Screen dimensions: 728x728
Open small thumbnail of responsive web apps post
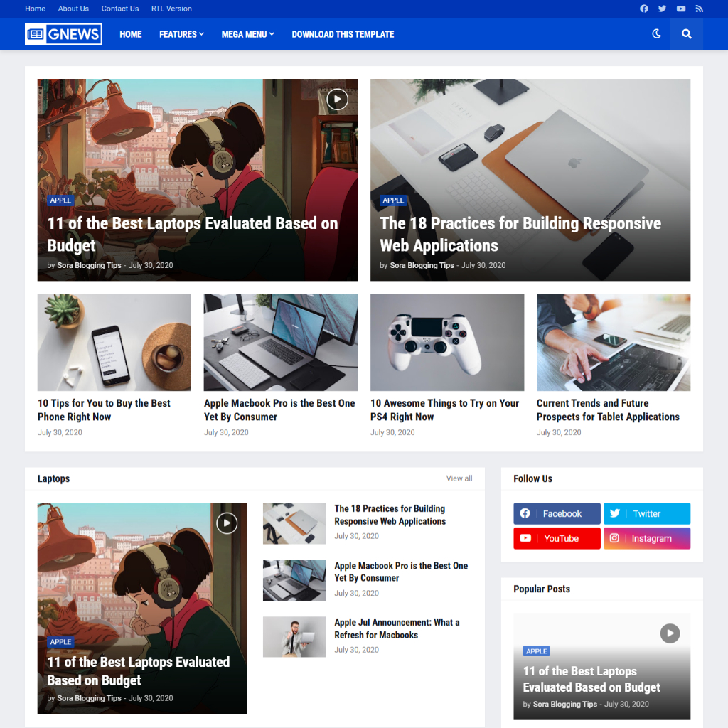pyautogui.click(x=294, y=523)
